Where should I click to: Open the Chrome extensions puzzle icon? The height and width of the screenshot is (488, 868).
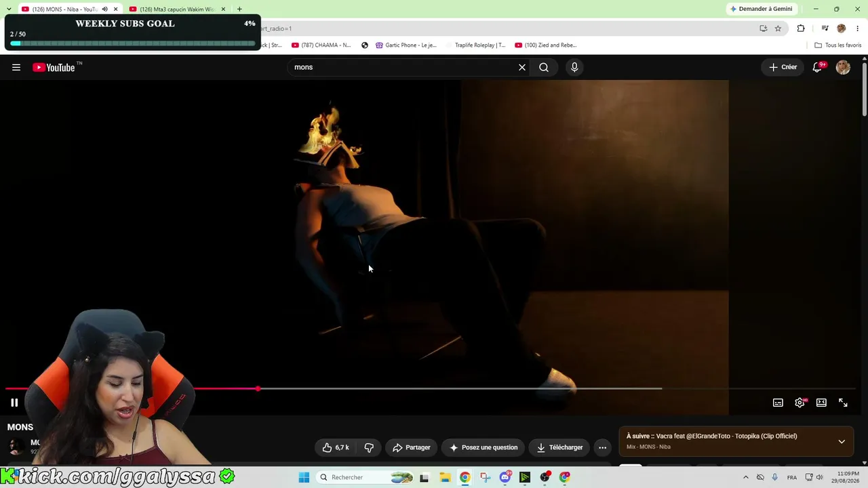coord(801,28)
